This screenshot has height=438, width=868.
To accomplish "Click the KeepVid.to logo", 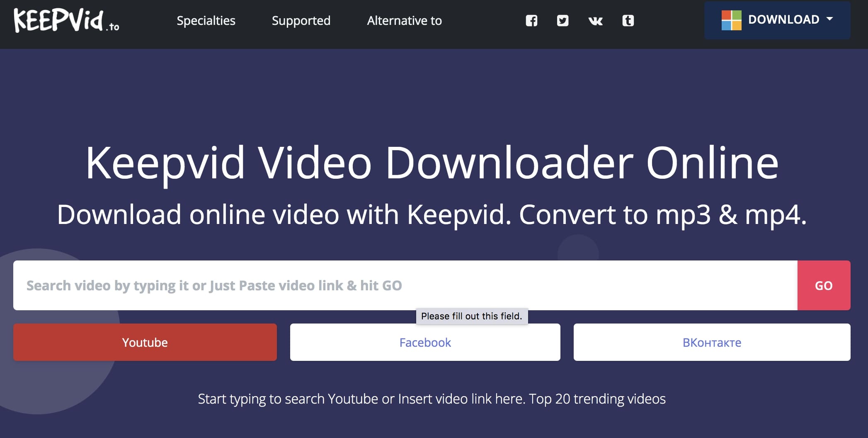I will 66,20.
